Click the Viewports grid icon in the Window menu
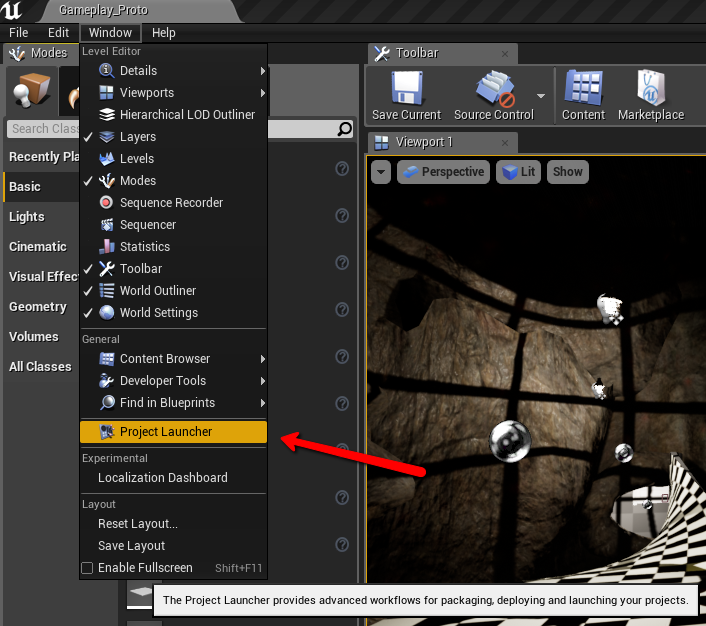 (107, 93)
